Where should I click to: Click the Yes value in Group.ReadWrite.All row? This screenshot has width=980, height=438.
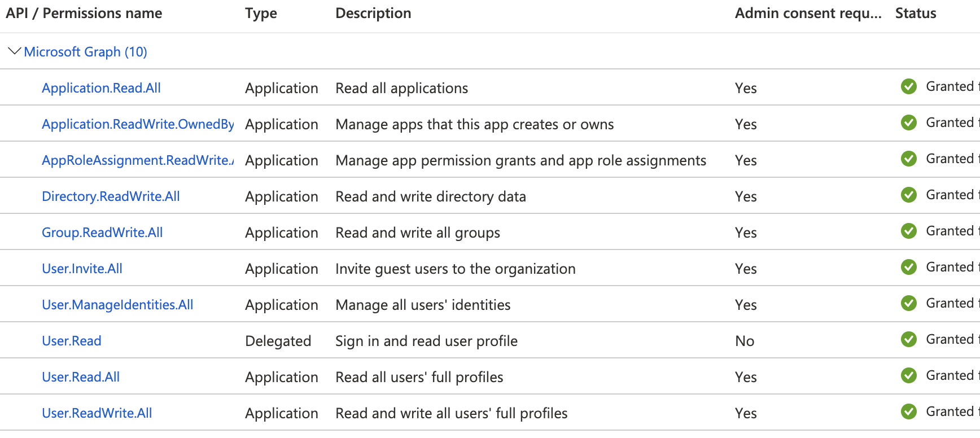pos(745,232)
